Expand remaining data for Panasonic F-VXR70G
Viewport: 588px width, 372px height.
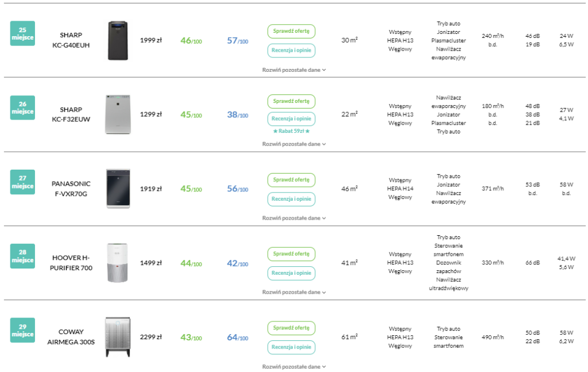click(x=294, y=218)
